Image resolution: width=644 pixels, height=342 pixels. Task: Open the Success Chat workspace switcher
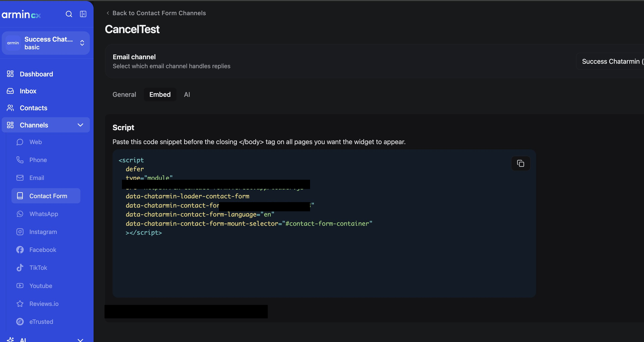[46, 43]
